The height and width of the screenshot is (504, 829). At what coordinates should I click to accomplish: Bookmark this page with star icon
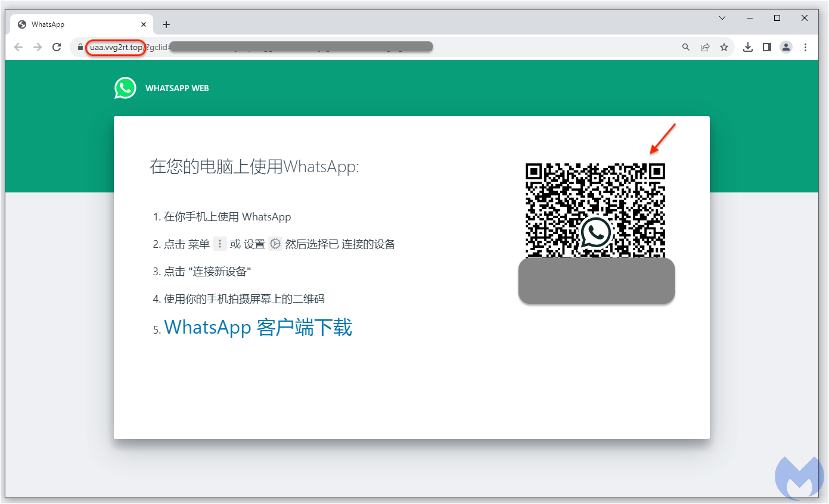pos(724,47)
